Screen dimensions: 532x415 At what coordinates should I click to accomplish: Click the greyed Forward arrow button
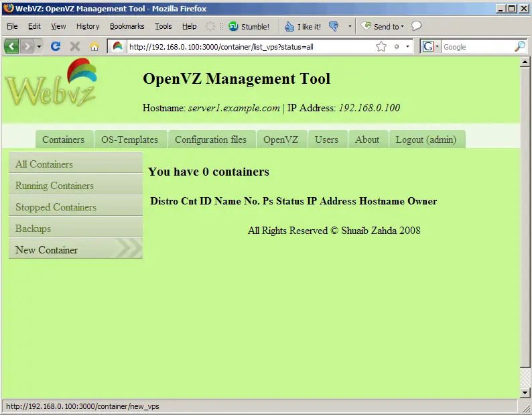point(27,46)
